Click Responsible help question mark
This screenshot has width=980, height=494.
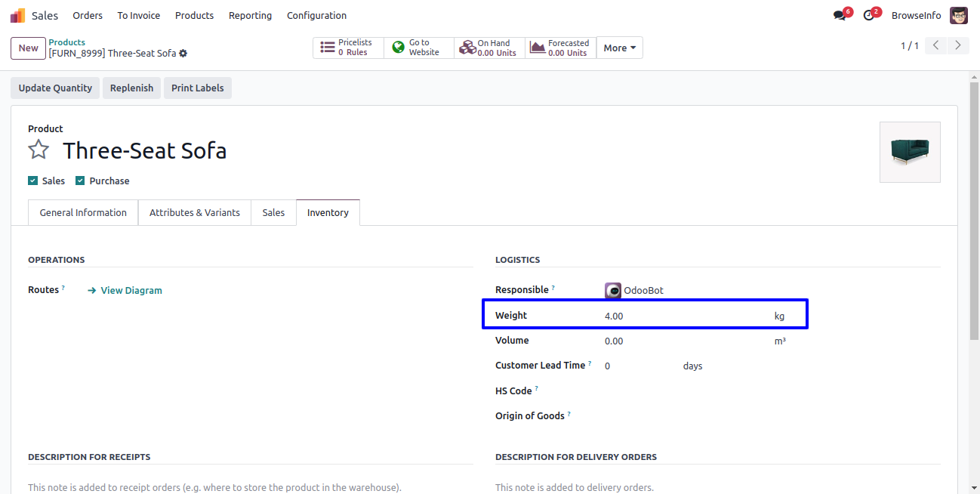[x=553, y=288]
